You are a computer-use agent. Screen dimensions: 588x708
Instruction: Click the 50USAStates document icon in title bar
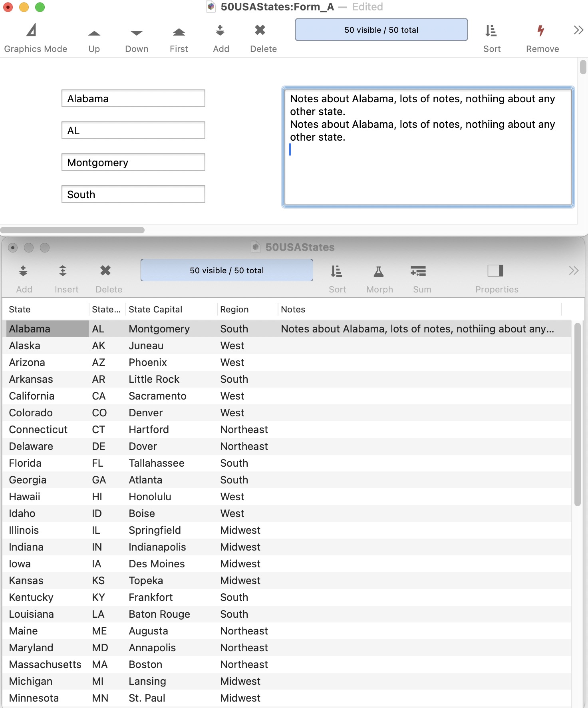point(256,247)
